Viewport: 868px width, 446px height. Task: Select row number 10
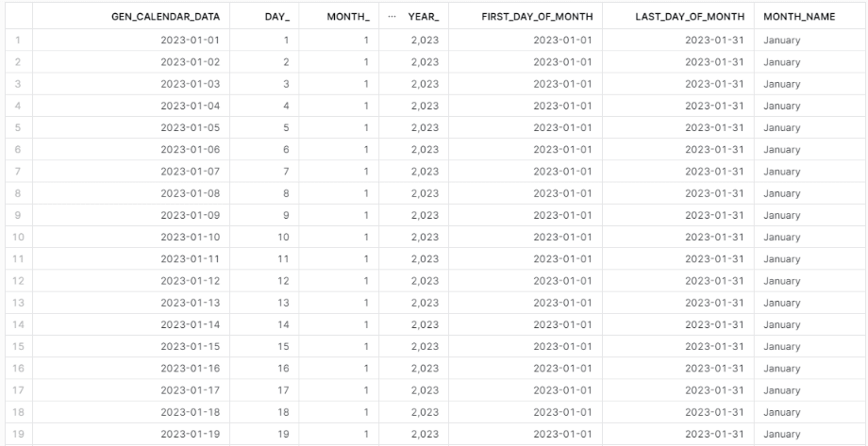point(18,237)
